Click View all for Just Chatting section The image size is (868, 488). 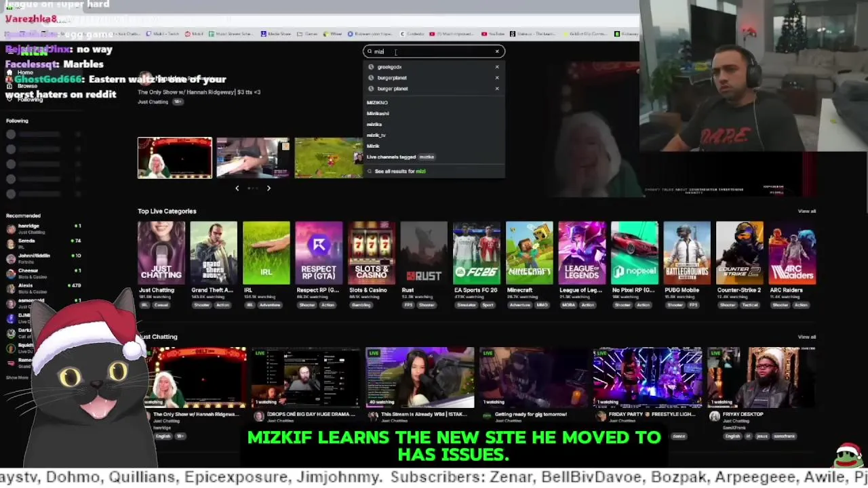pos(806,337)
